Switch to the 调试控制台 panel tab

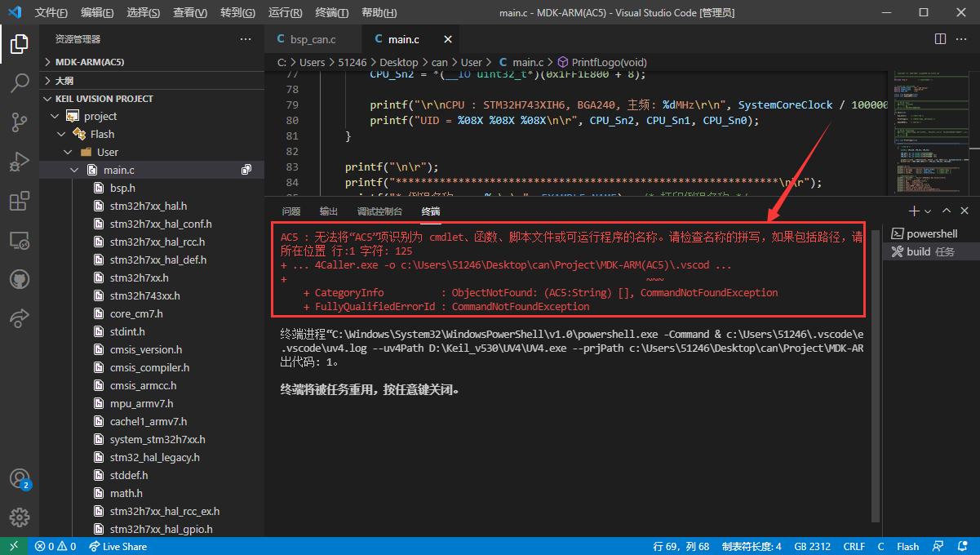click(x=379, y=211)
